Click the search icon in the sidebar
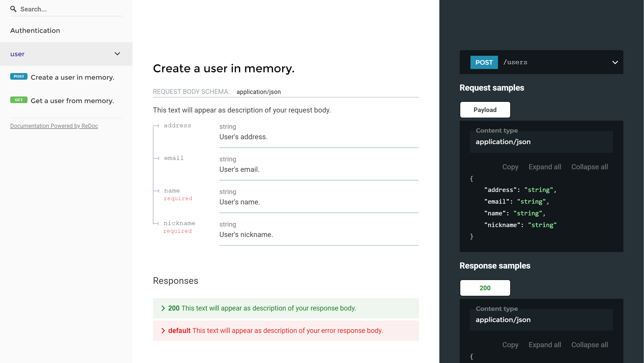The image size is (644, 363). tap(13, 9)
